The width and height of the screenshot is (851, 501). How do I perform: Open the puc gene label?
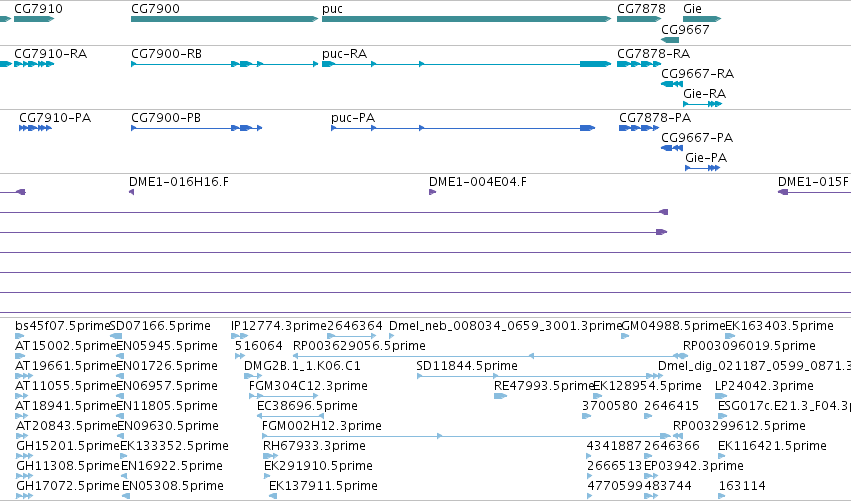tap(332, 9)
